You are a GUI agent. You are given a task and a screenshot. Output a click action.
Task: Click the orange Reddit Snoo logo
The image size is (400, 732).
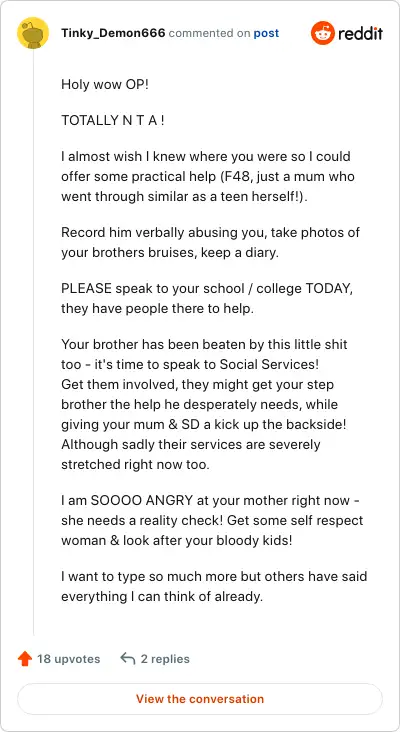pos(323,33)
